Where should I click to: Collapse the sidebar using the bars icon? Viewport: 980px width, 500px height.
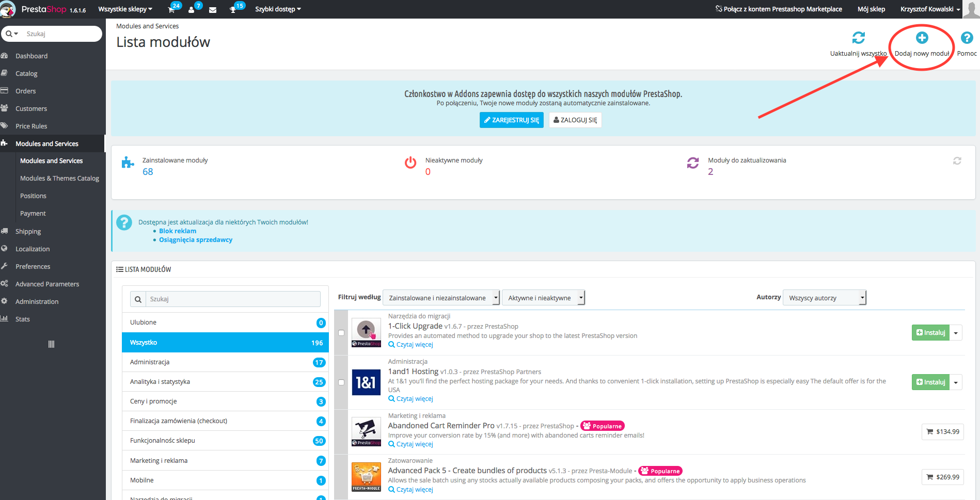tap(51, 344)
